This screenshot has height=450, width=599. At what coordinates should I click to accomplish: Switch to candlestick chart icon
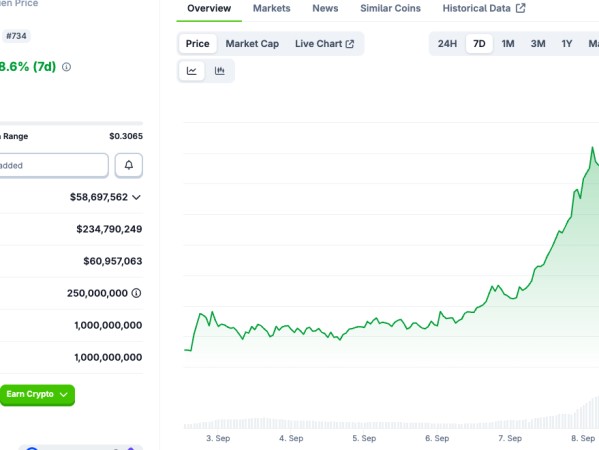tap(219, 71)
